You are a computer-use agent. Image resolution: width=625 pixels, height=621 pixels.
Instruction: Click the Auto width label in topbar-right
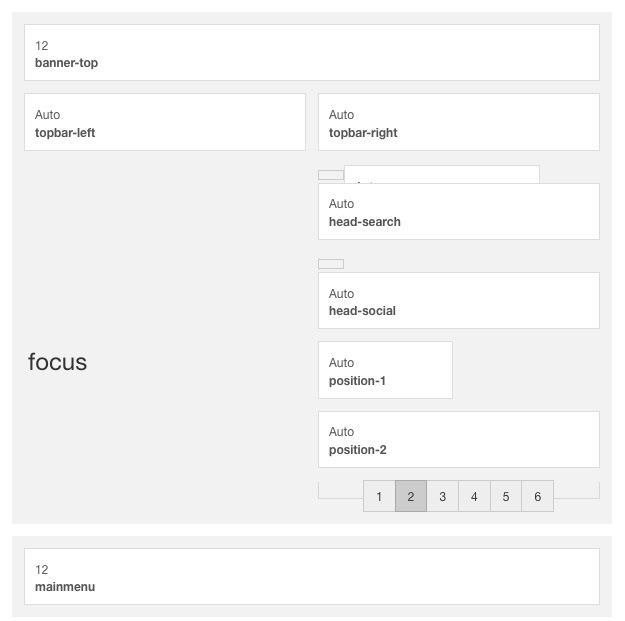[x=341, y=115]
